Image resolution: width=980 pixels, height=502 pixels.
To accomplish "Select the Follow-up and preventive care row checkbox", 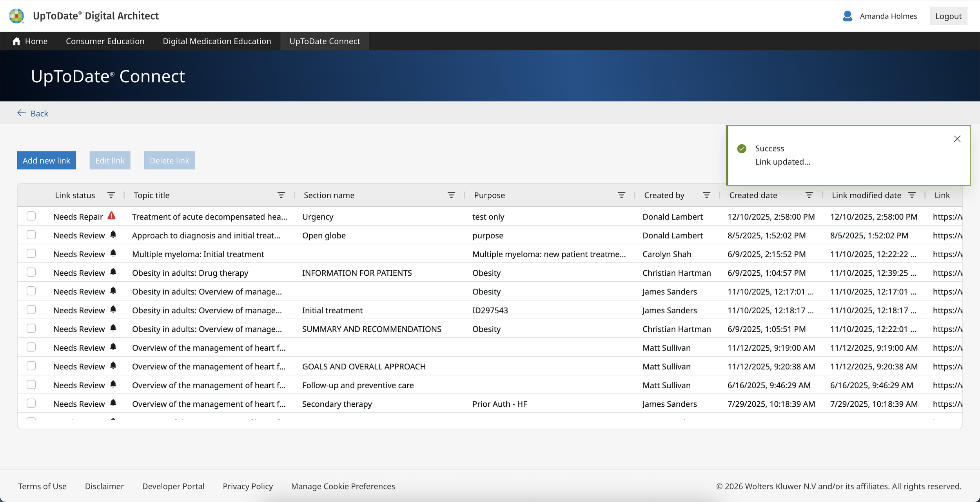I will [31, 385].
